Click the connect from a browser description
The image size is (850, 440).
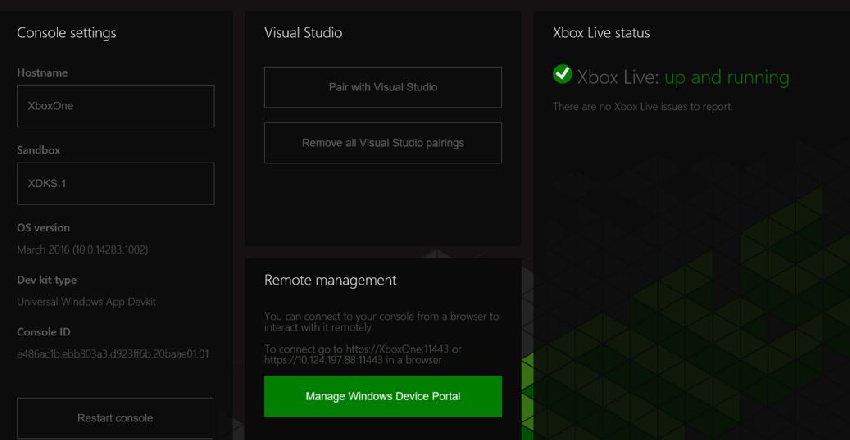point(382,322)
